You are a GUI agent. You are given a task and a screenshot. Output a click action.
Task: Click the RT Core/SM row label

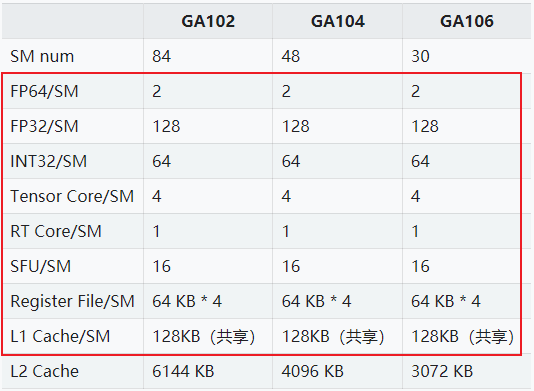point(56,232)
